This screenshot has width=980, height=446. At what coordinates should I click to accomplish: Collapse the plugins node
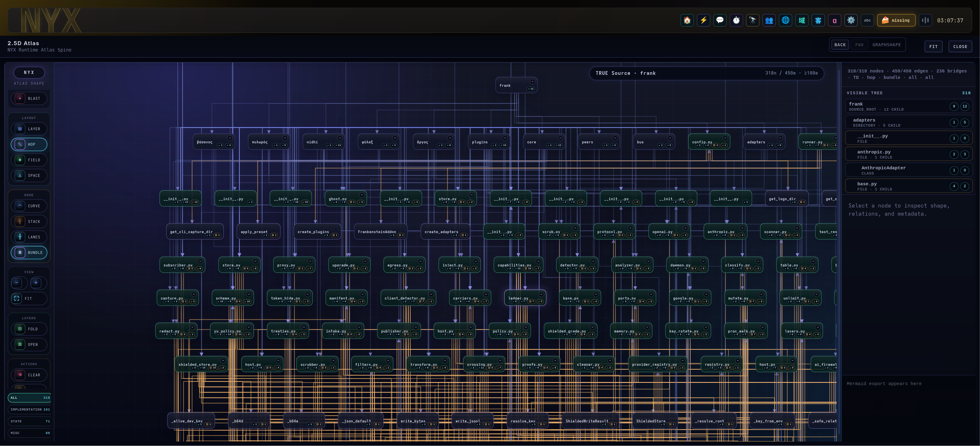tap(505, 138)
